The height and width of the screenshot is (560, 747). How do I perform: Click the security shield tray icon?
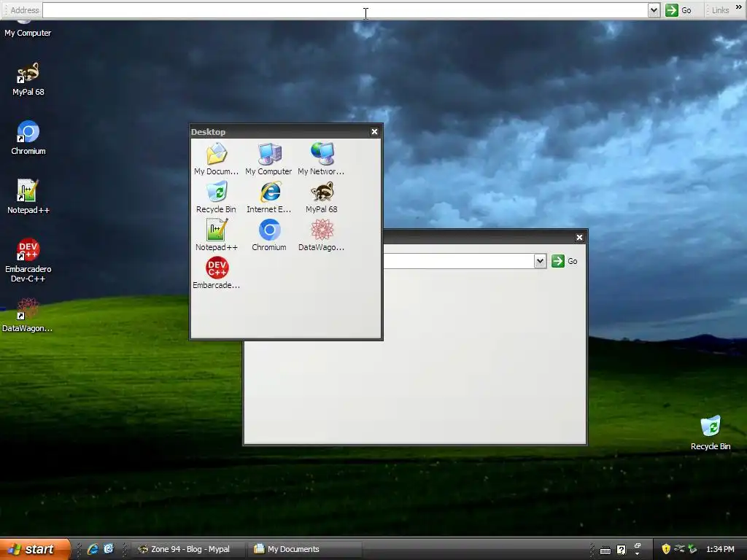click(x=666, y=549)
